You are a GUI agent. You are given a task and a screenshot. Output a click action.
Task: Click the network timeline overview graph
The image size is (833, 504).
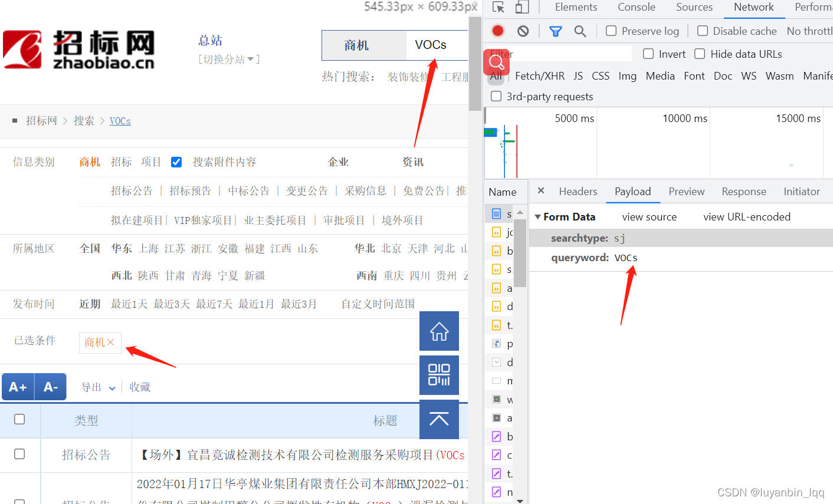tap(658, 143)
